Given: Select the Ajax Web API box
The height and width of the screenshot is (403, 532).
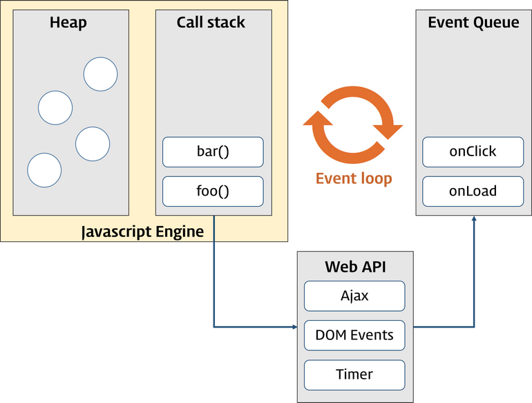Looking at the screenshot, I should pos(354,296).
